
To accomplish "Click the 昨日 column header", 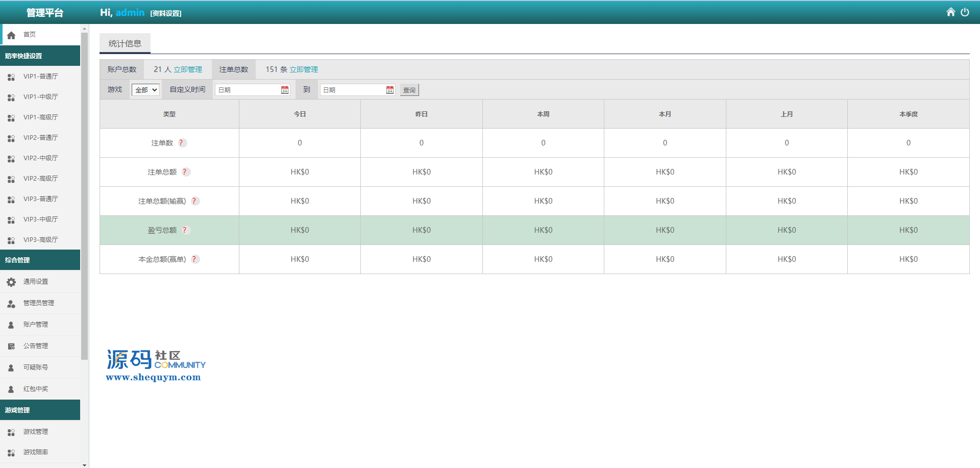I will click(x=422, y=114).
